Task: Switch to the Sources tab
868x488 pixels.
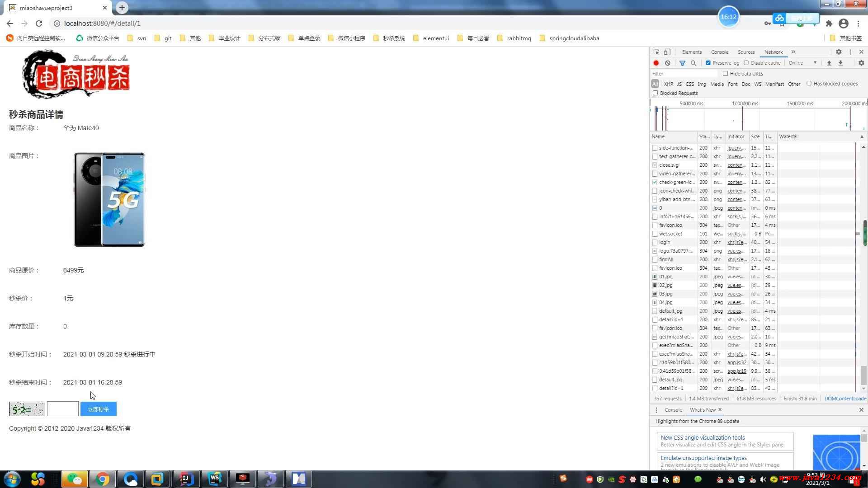Action: click(x=746, y=52)
